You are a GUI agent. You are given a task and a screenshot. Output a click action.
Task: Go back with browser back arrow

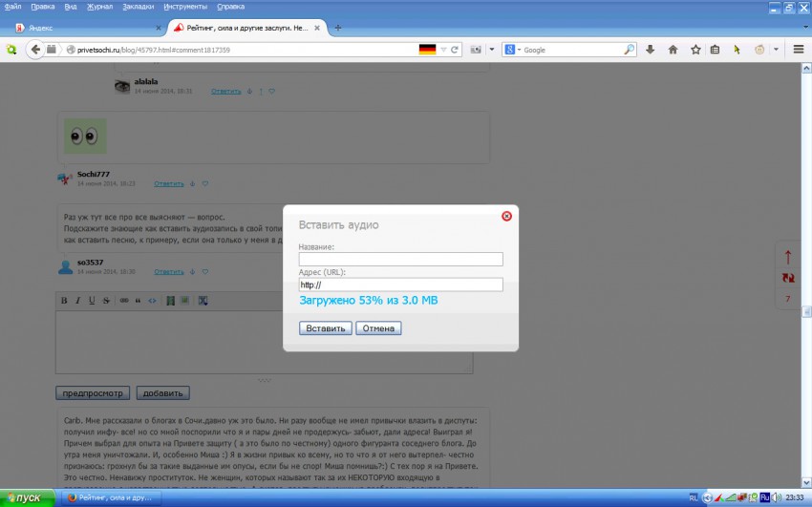[35, 50]
